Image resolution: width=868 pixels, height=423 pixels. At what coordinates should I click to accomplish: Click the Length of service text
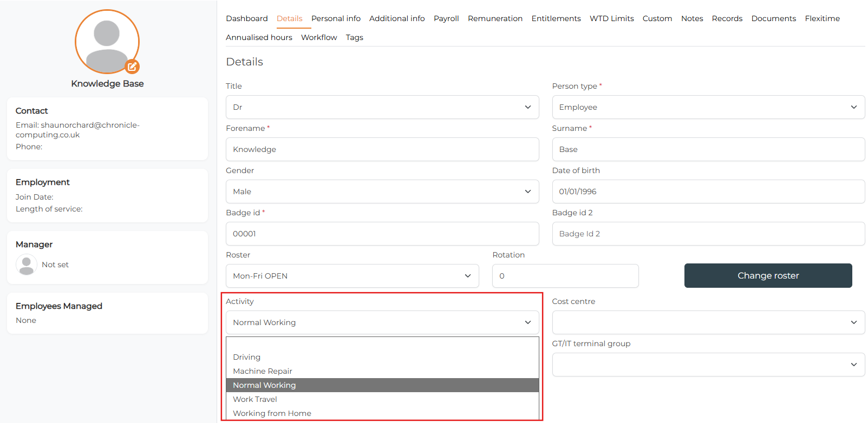49,209
